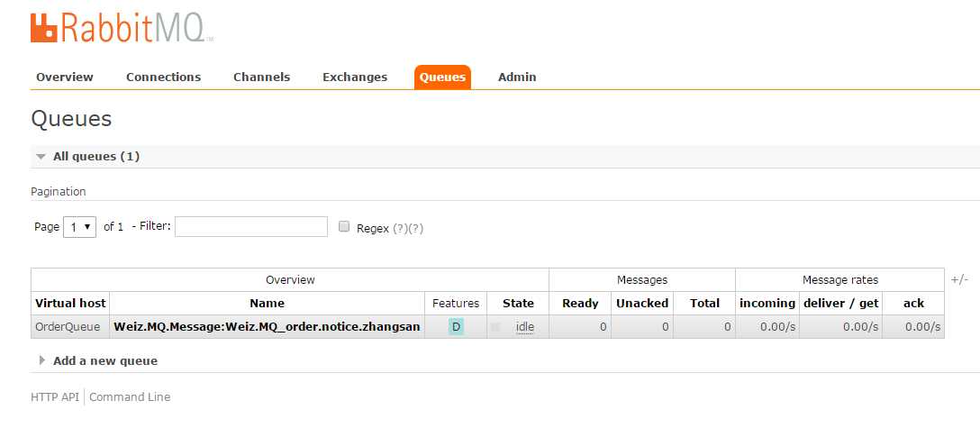Focus the Filter input field

coord(250,227)
